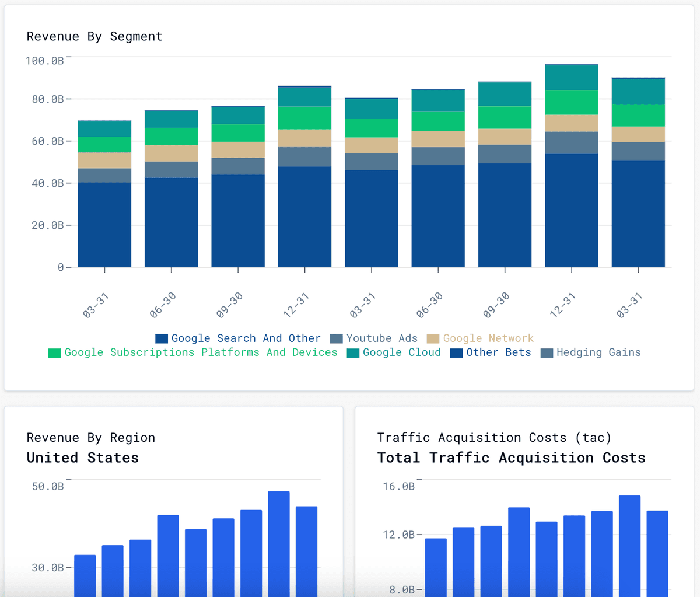Click the 12.0B axis label in TAC chart
Image resolution: width=700 pixels, height=597 pixels.
coord(398,535)
